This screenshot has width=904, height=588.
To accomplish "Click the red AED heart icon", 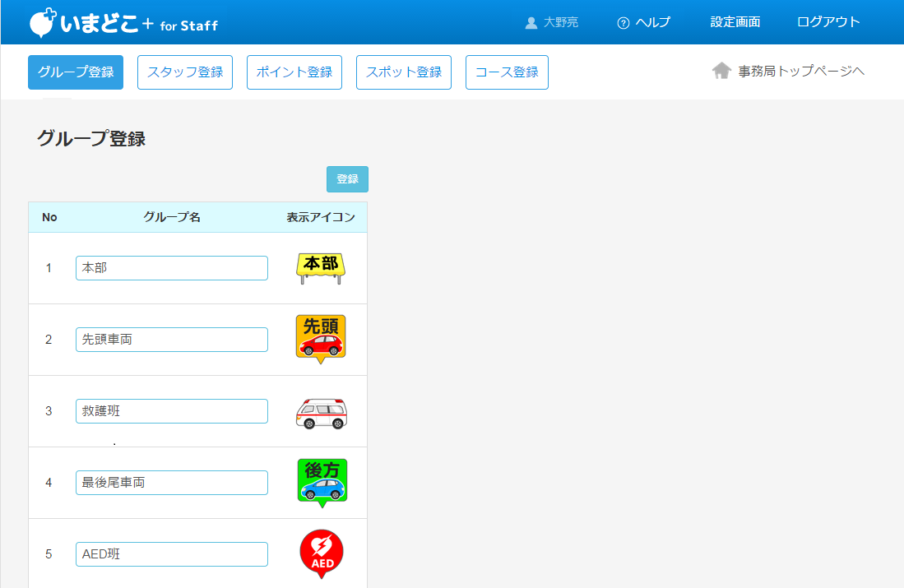I will (x=322, y=553).
